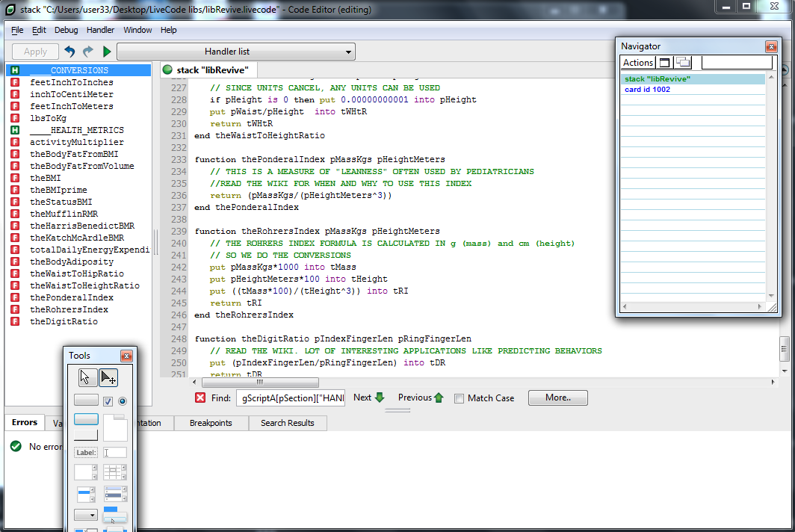795x532 pixels.
Task: Open the Debug menu
Action: tap(66, 30)
